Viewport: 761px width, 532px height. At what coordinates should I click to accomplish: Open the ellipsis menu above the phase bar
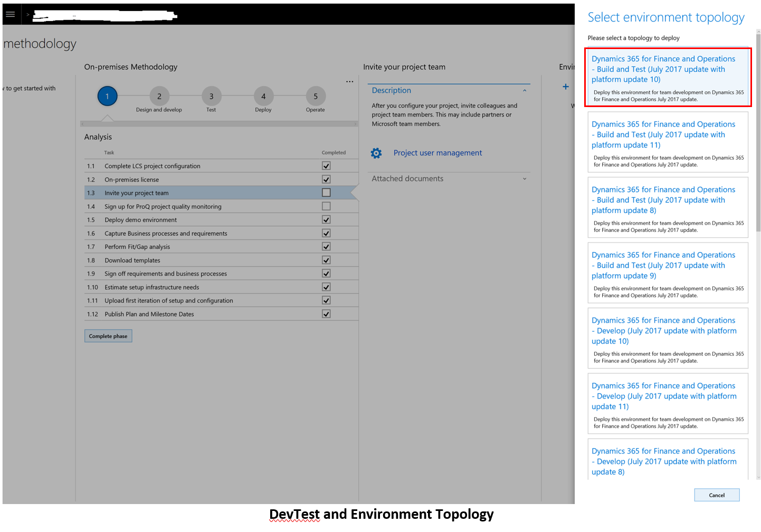pos(349,81)
